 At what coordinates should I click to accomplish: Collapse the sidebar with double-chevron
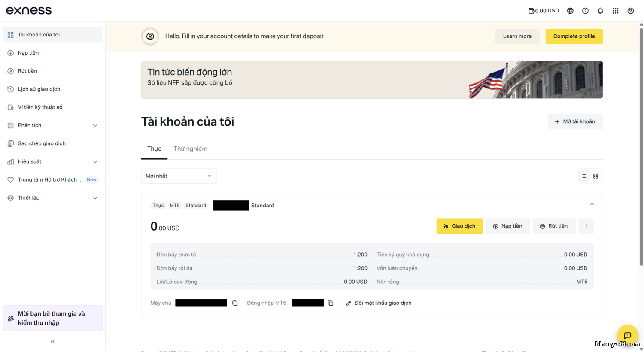coord(53,341)
